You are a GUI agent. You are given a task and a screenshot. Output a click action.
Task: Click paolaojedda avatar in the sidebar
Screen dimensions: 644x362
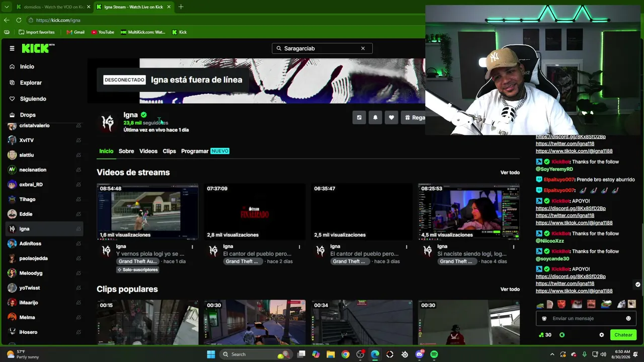[x=12, y=258]
